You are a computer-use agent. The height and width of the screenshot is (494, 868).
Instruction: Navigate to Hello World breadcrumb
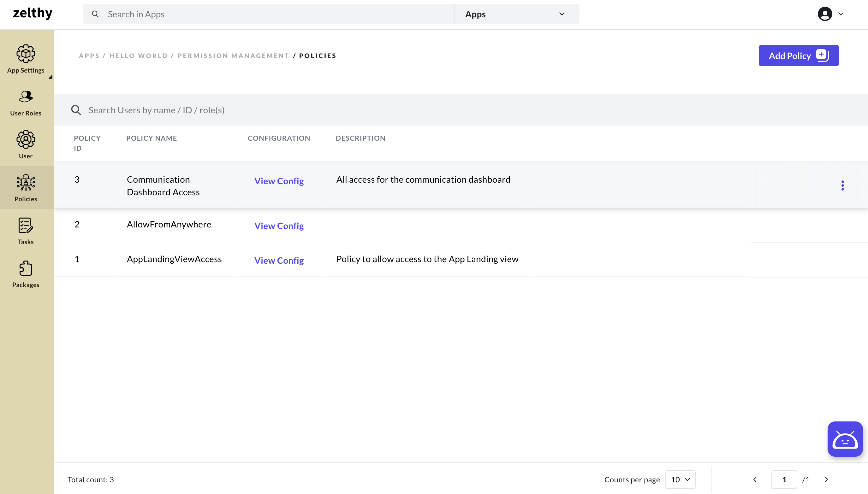[139, 56]
